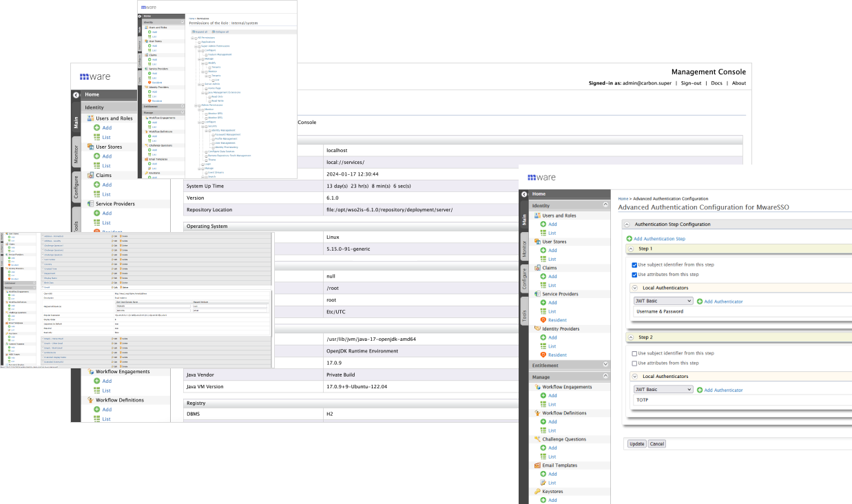Click Resident icon under Service Providers, SSO window

coord(543,320)
